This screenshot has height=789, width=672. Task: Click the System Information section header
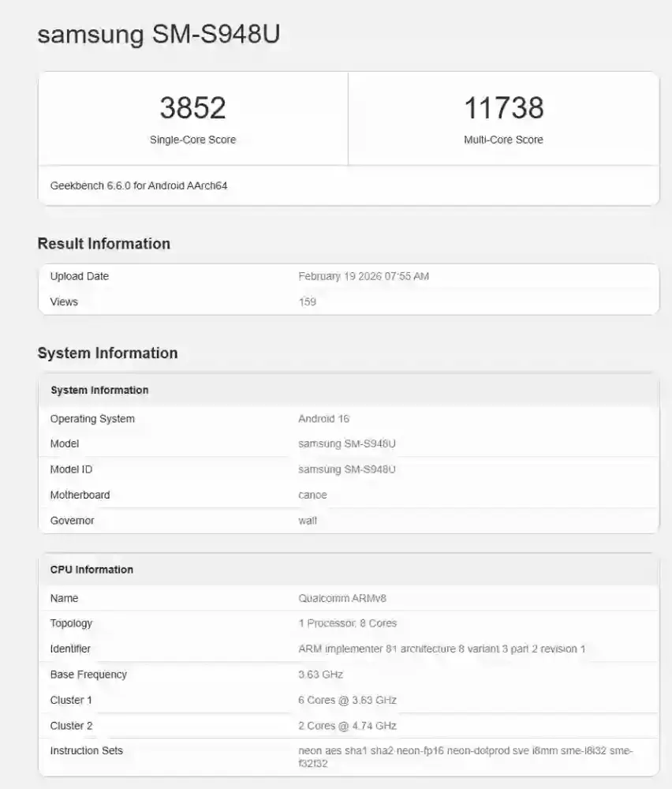tap(109, 353)
